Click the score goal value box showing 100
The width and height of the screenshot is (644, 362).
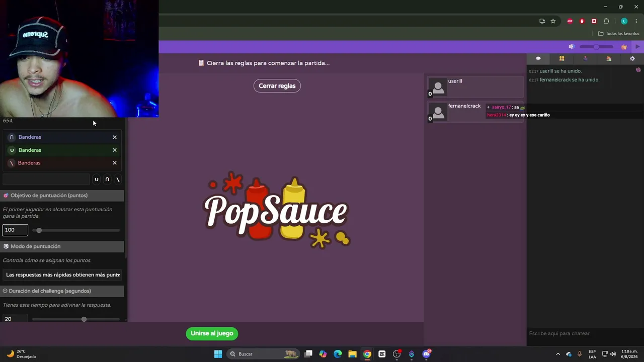point(15,230)
